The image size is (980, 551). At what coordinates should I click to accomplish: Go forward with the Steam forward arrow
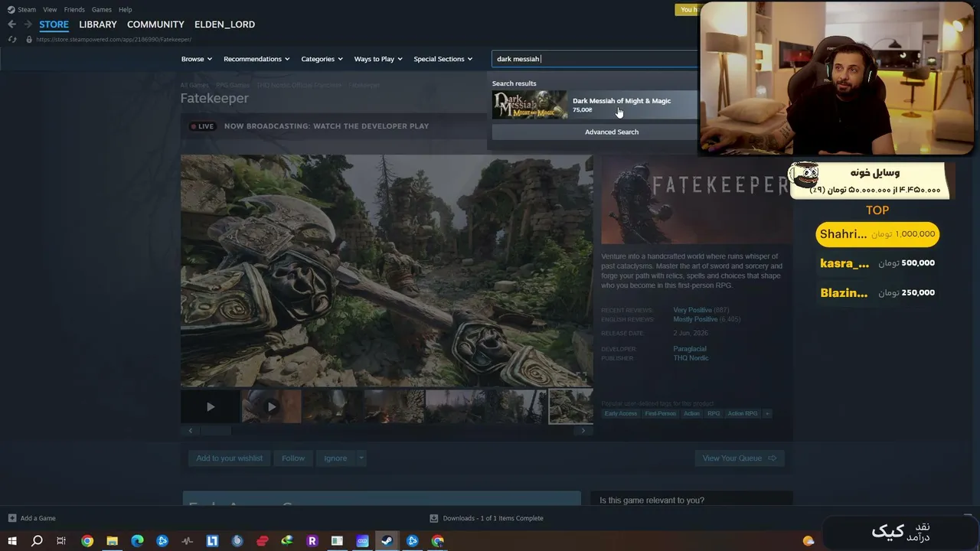(x=28, y=24)
